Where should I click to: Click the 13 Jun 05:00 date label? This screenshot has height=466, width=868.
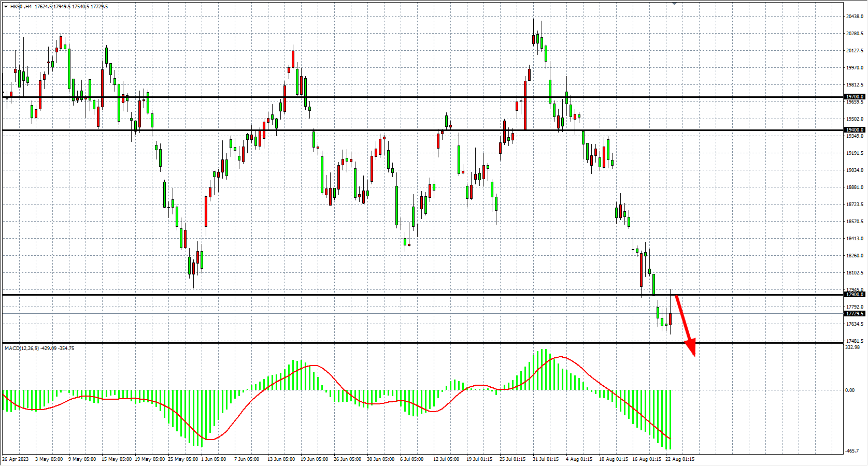pos(281,459)
